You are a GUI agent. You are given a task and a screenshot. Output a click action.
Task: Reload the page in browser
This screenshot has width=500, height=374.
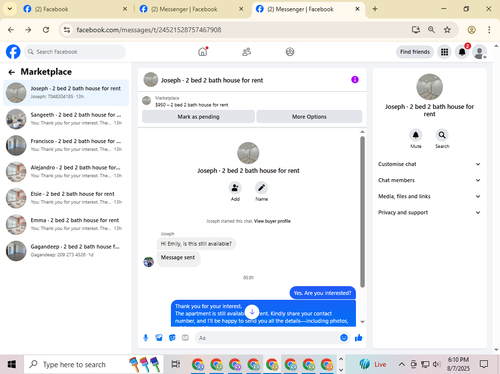point(46,30)
